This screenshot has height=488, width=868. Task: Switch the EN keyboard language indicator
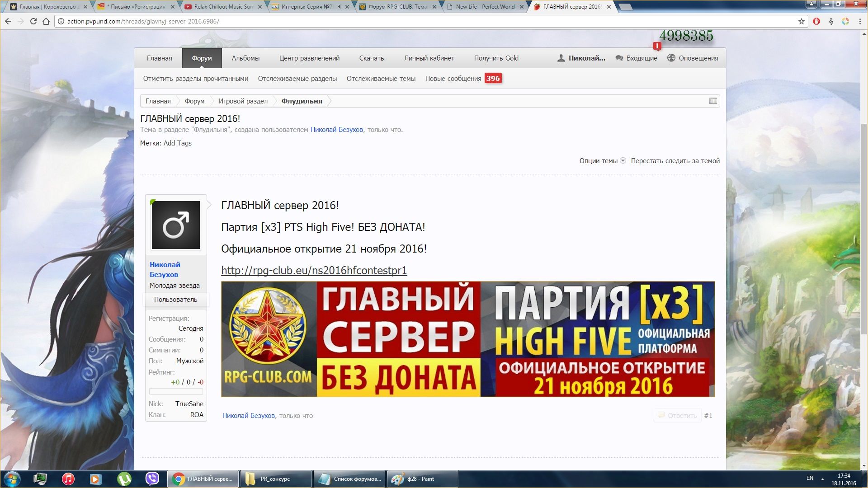coord(810,478)
